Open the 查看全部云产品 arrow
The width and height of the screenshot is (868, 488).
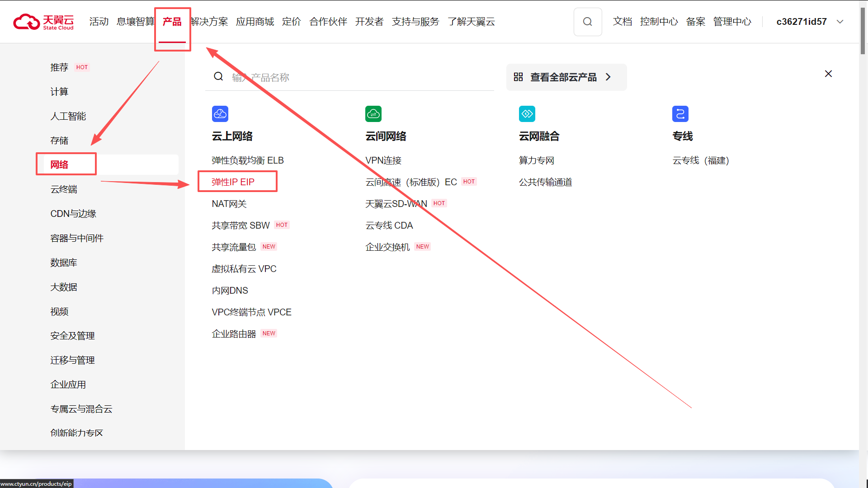point(608,77)
